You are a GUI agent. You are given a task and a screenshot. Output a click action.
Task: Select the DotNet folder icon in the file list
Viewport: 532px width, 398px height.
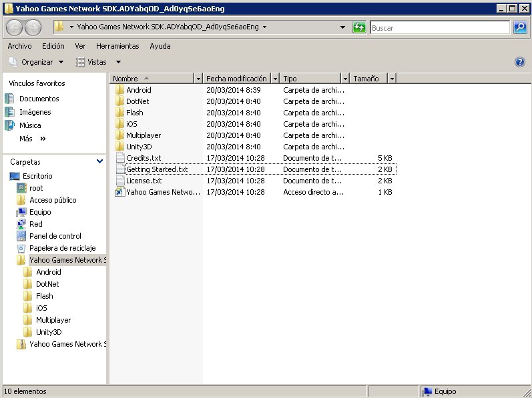(119, 101)
